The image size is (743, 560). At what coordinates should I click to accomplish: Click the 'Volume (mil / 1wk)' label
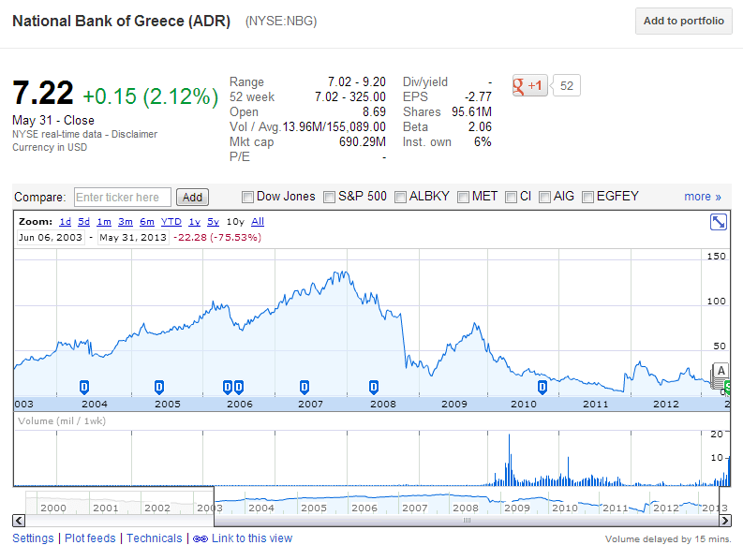(62, 420)
